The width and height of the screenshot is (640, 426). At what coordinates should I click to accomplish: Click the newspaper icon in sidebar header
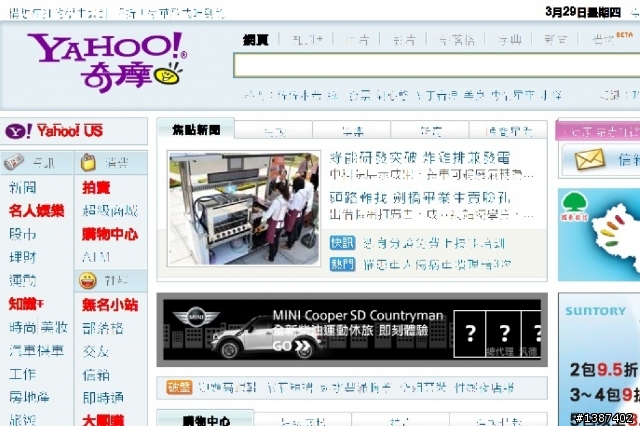click(14, 162)
